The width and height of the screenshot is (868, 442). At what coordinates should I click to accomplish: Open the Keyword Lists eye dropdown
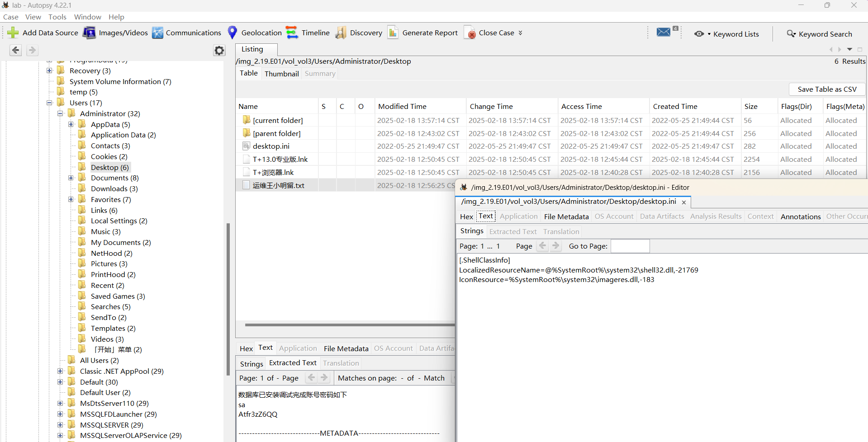click(702, 34)
